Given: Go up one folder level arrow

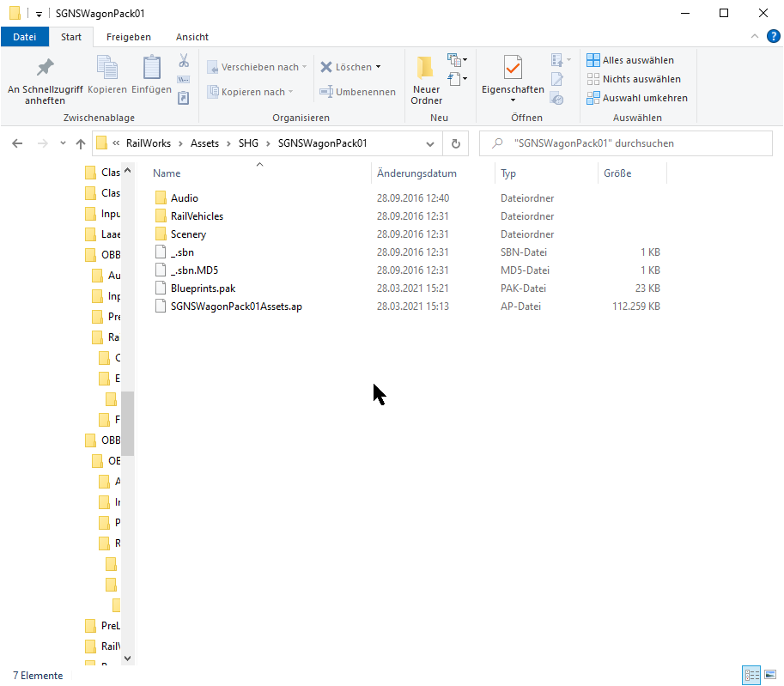Looking at the screenshot, I should (x=81, y=143).
